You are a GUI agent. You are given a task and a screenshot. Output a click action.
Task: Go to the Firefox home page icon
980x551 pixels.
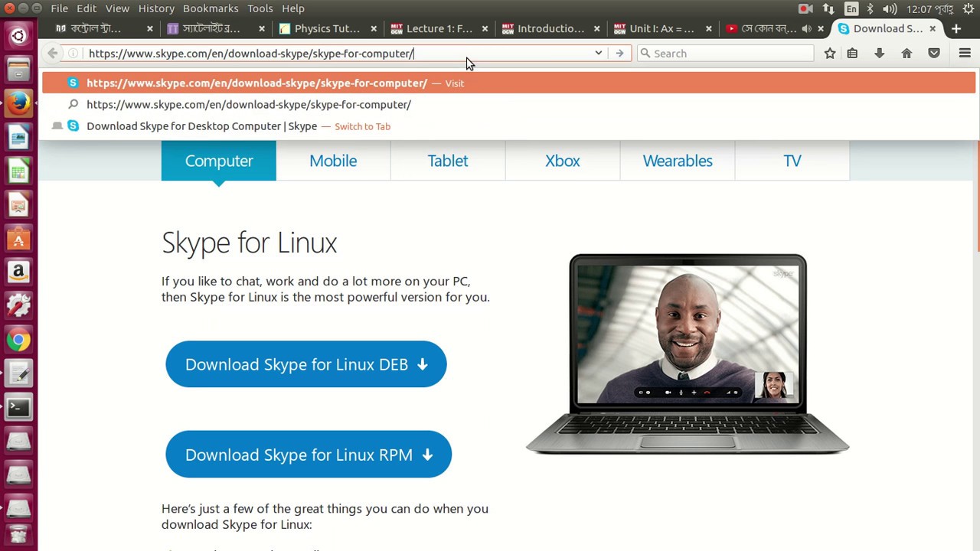pos(906,54)
